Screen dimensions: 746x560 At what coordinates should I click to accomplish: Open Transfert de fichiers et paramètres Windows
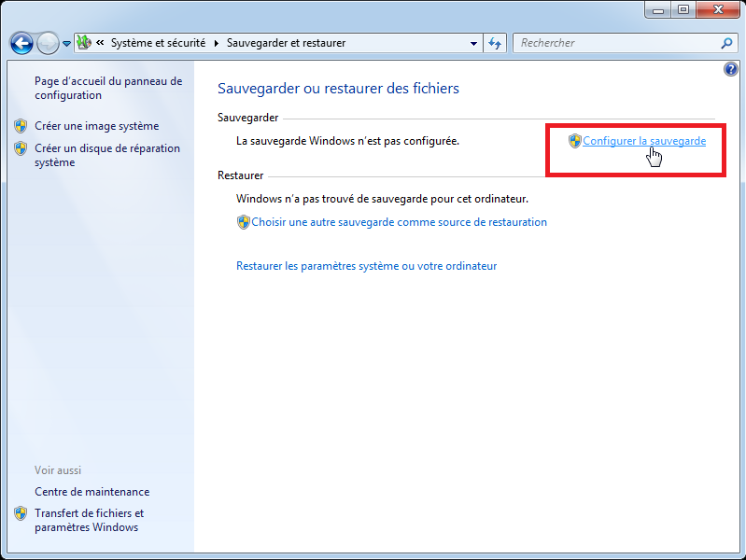89,520
